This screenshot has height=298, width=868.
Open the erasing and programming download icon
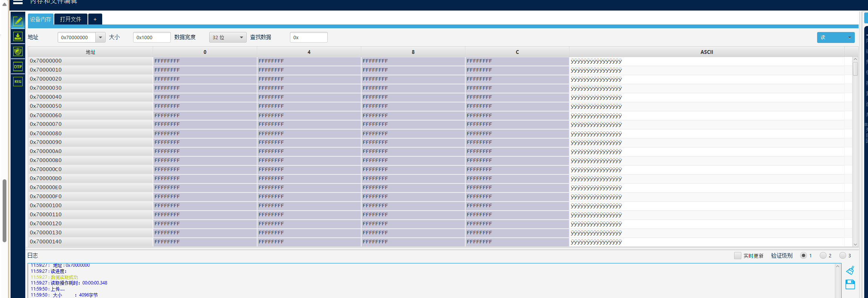[18, 37]
